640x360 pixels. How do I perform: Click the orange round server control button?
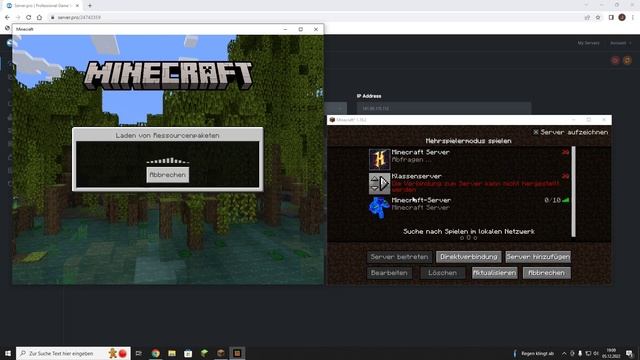click(x=627, y=60)
